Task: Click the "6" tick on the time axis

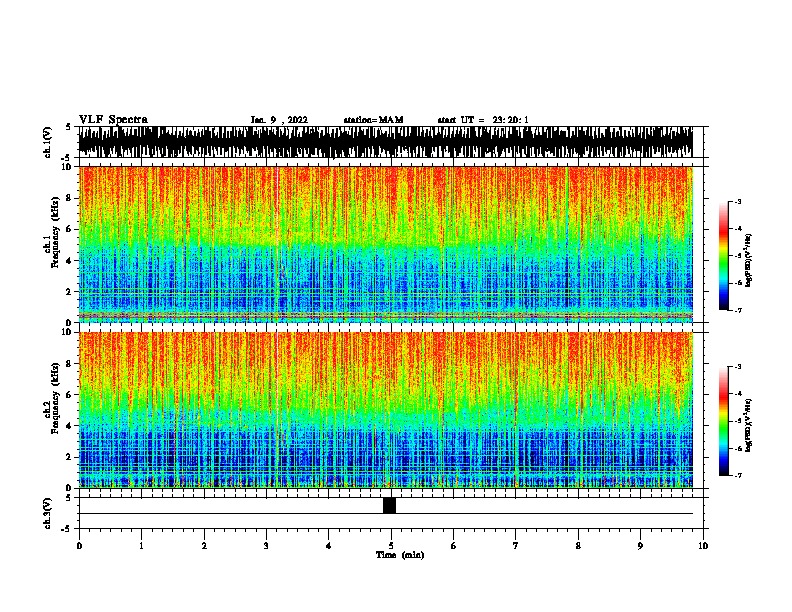Action: [454, 546]
